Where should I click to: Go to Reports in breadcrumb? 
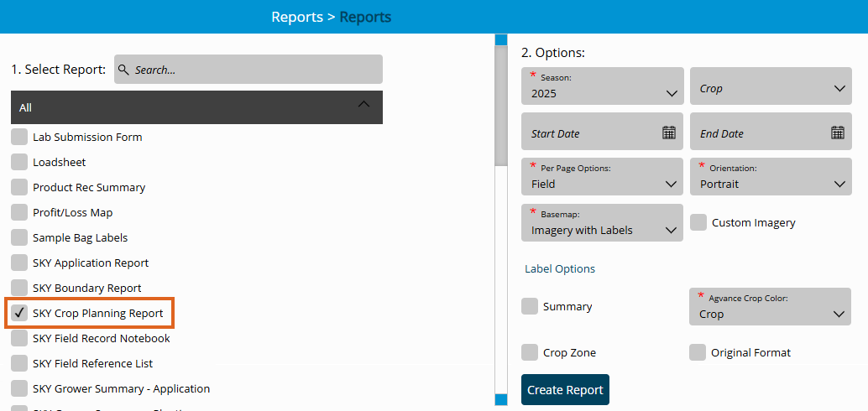[296, 17]
